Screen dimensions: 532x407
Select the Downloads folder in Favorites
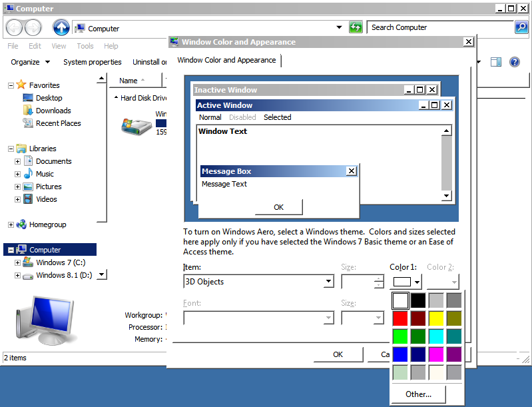coord(53,111)
